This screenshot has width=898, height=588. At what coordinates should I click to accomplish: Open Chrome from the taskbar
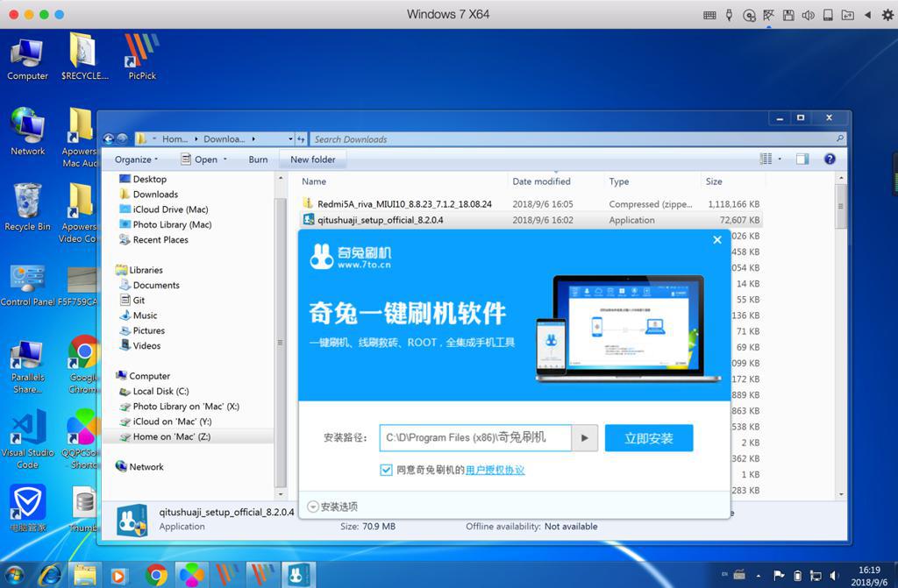tap(156, 575)
